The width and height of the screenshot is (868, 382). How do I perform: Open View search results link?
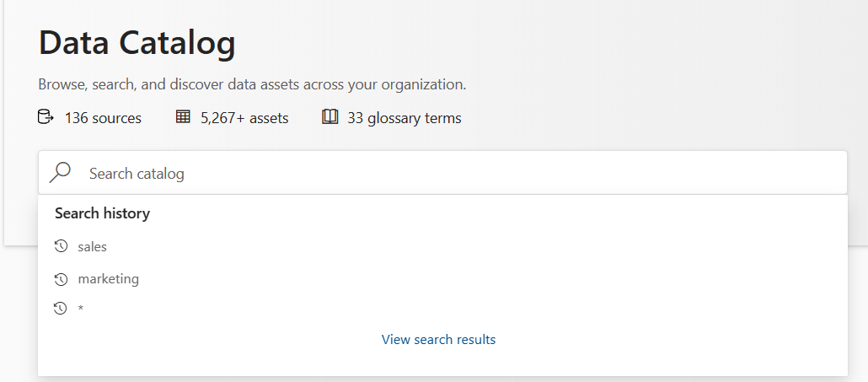click(x=438, y=339)
